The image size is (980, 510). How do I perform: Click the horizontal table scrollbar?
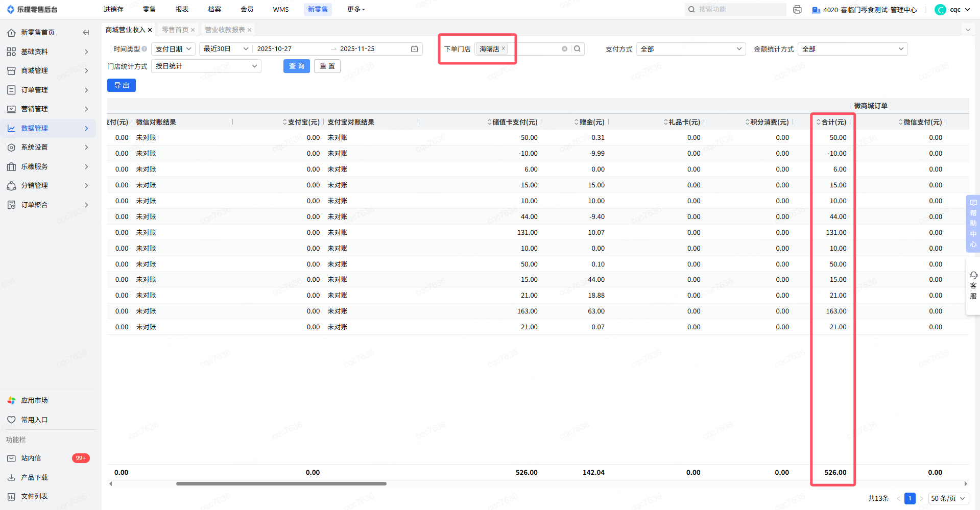281,483
